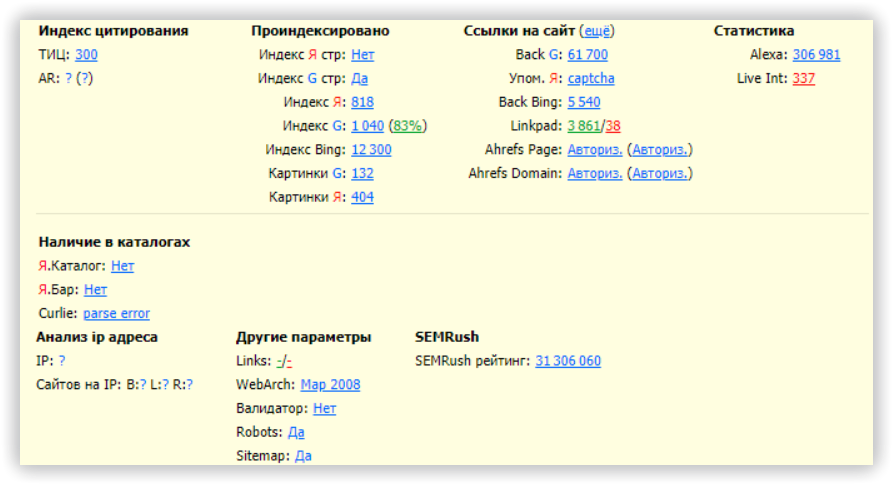Open Индекс Я value 818
The height and width of the screenshot is (485, 893).
click(x=362, y=102)
